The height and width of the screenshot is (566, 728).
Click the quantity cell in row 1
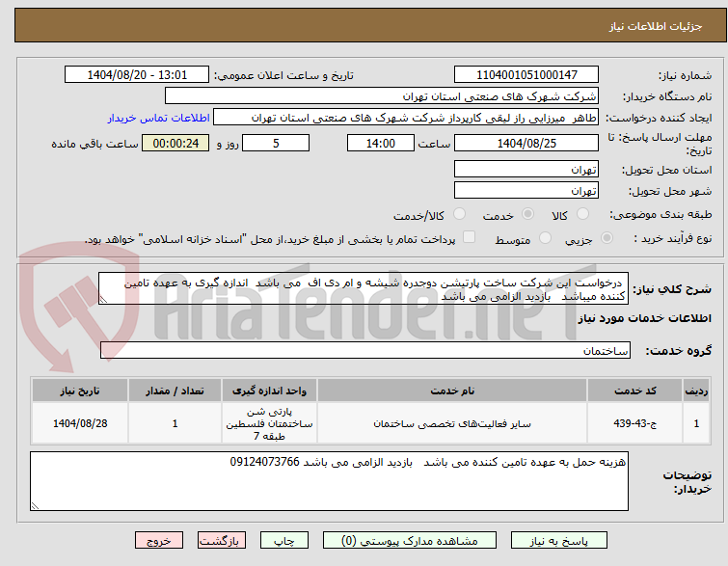tap(175, 423)
